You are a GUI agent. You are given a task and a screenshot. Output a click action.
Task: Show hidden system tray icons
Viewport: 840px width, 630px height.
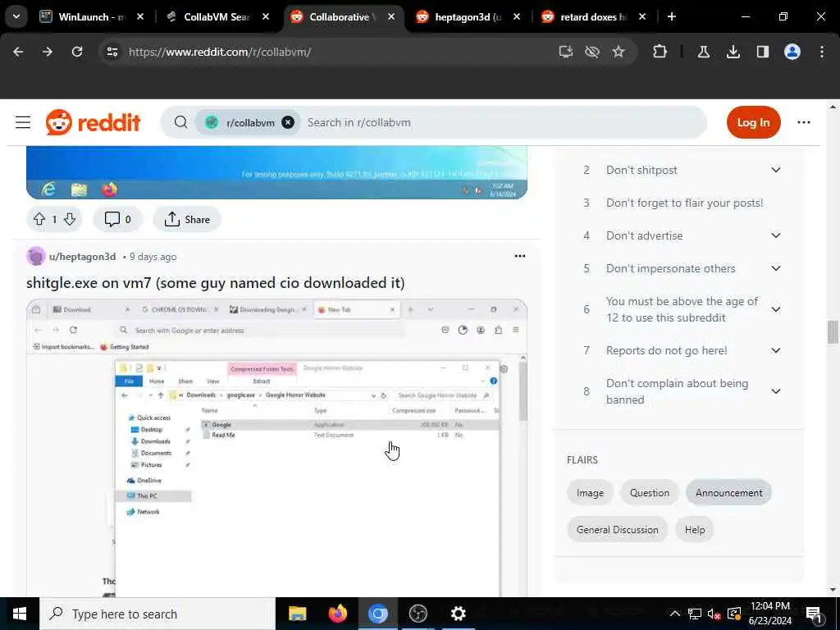tap(675, 614)
